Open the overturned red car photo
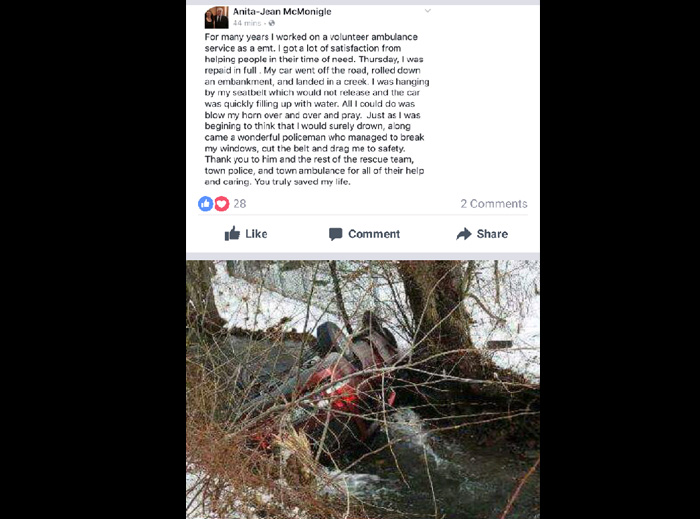Viewport: 700px width, 519px height. (x=362, y=390)
